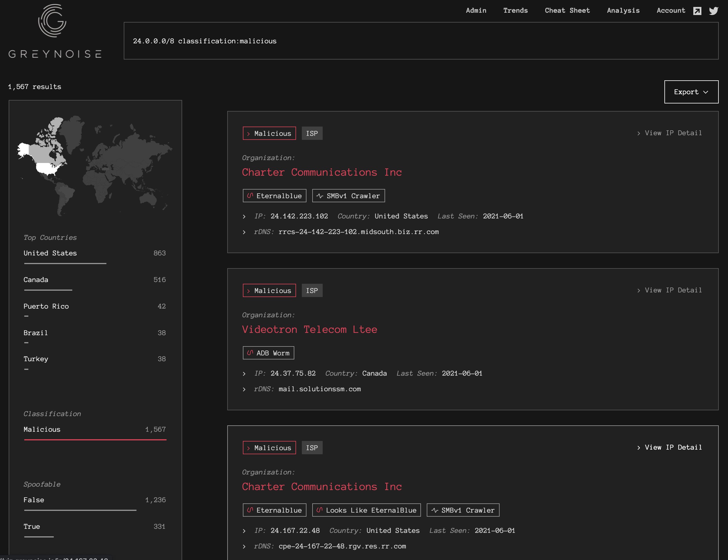
Task: Click the search query input field
Action: coord(421,41)
